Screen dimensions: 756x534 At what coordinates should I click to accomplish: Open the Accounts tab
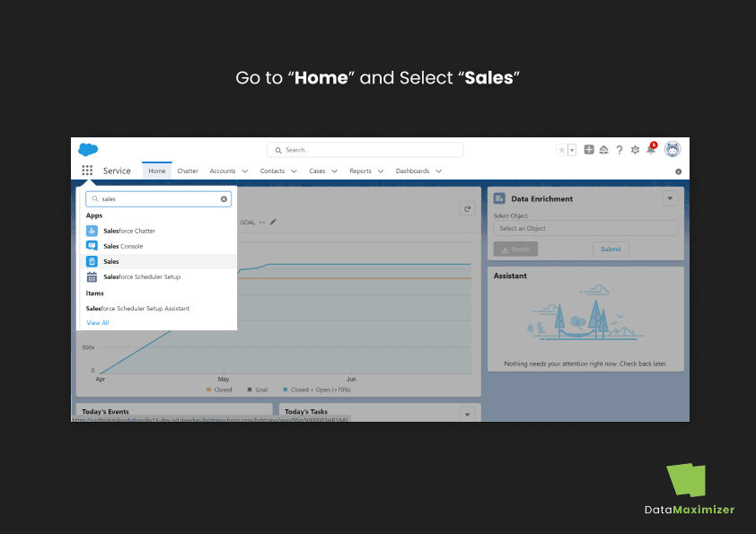[x=223, y=171]
